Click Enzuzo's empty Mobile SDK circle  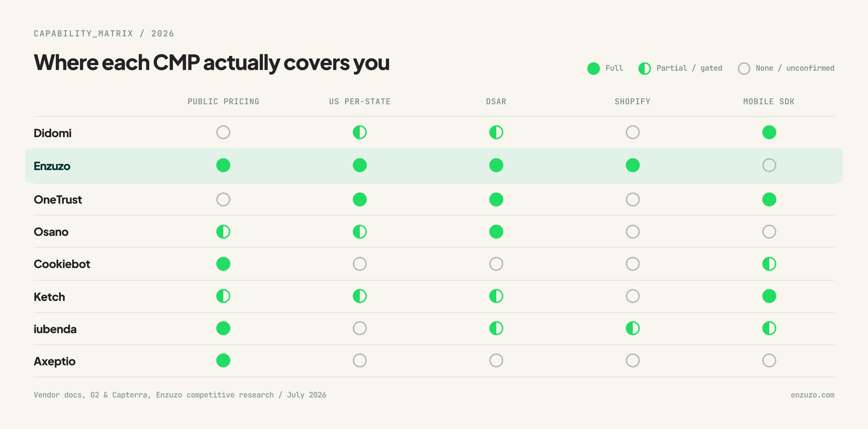769,165
